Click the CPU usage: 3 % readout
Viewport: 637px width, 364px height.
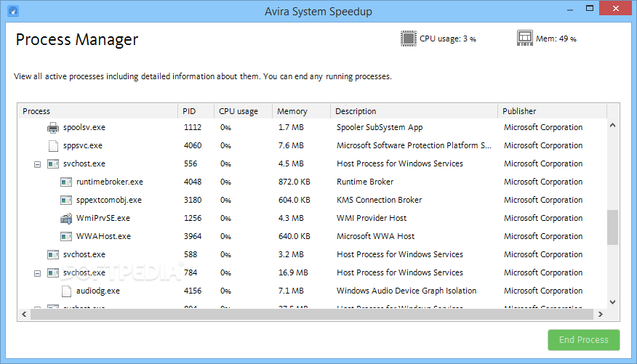click(x=448, y=39)
